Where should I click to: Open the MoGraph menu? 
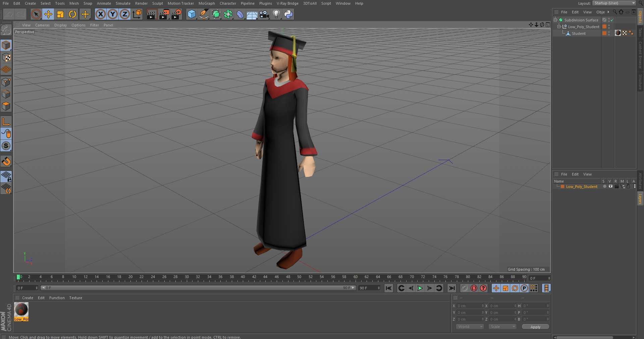click(x=207, y=3)
